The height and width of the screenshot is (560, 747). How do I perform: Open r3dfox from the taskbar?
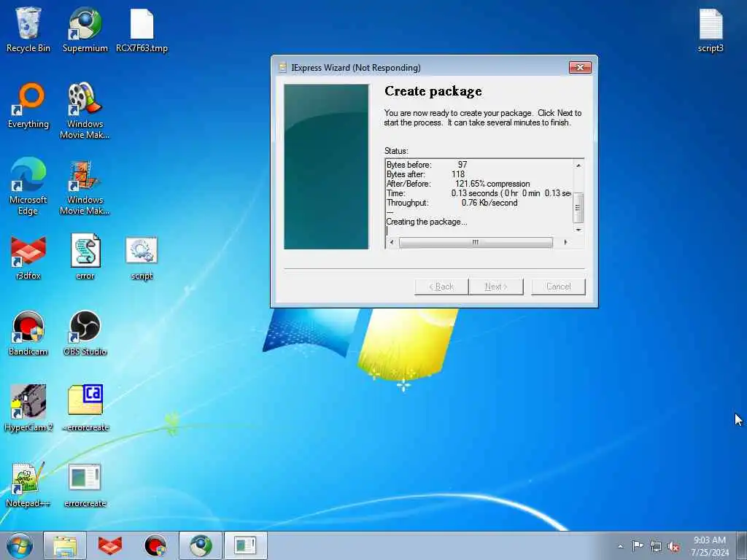(110, 545)
